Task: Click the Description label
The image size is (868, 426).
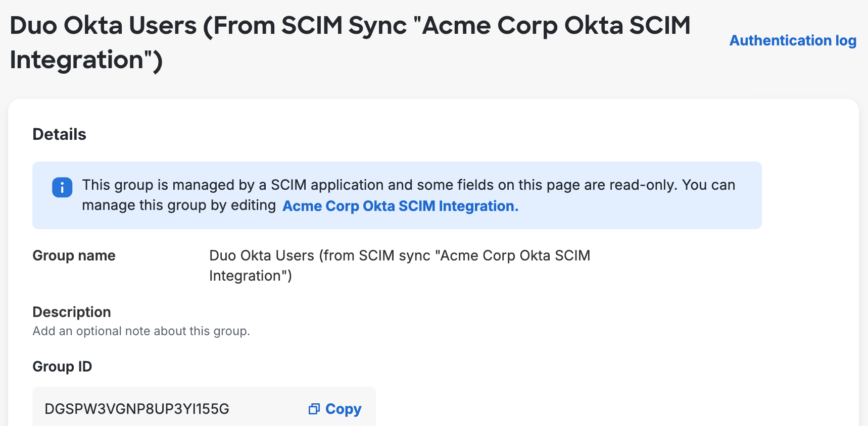Action: pos(72,312)
